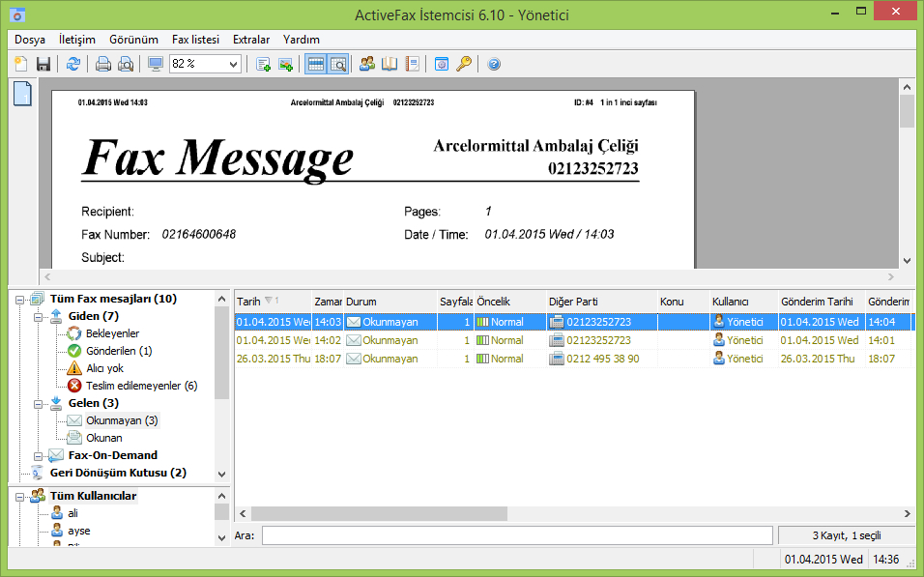Screen dimensions: 924x577
Task: Toggle the fax list table view
Action: point(316,64)
